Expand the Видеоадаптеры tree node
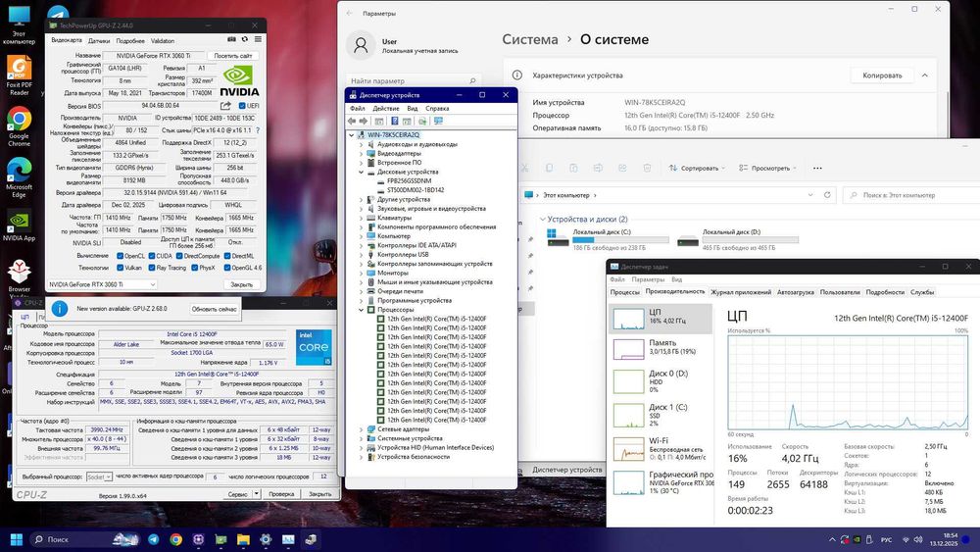The height and width of the screenshot is (552, 980). [362, 153]
